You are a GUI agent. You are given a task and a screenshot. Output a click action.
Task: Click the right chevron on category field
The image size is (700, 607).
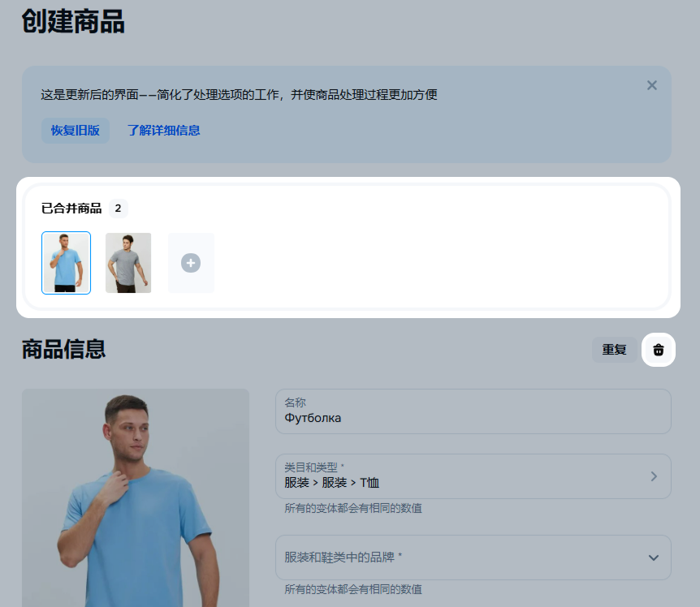click(654, 476)
